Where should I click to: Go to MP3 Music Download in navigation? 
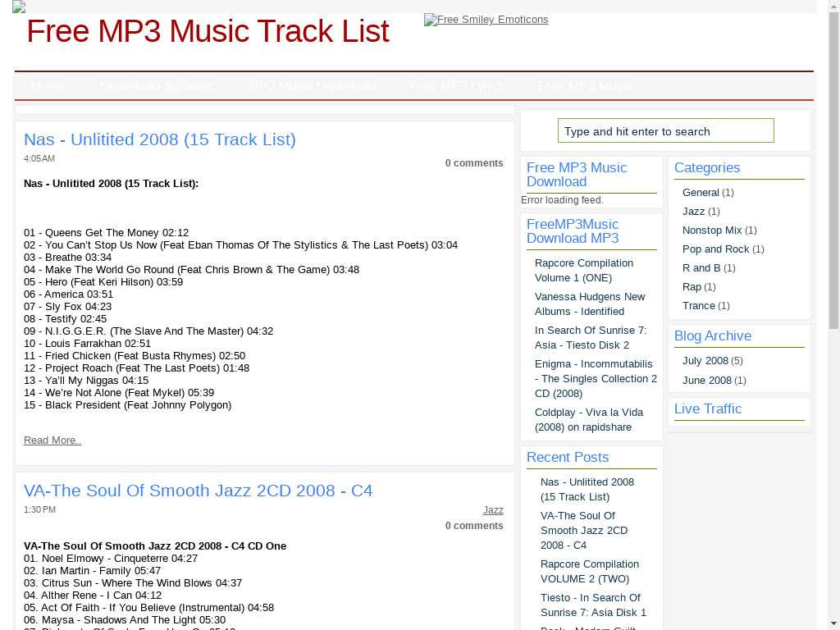(312, 86)
